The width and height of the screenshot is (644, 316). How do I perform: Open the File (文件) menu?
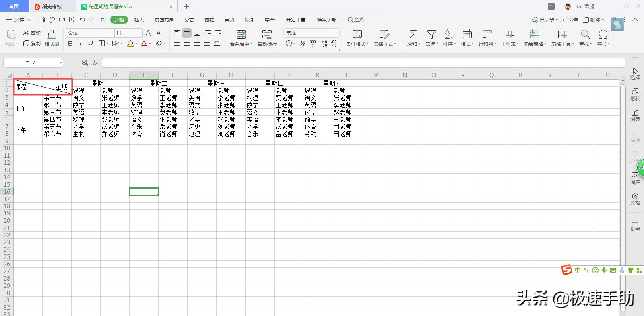click(x=19, y=20)
